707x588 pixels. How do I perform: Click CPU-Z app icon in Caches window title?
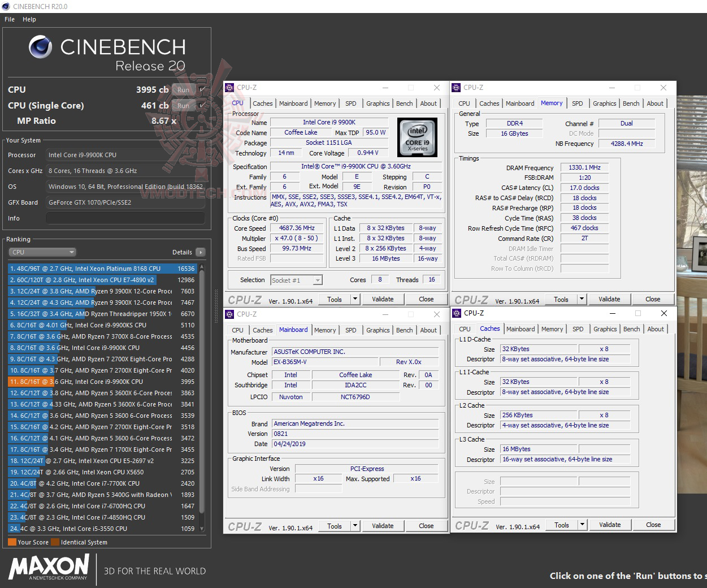click(457, 313)
